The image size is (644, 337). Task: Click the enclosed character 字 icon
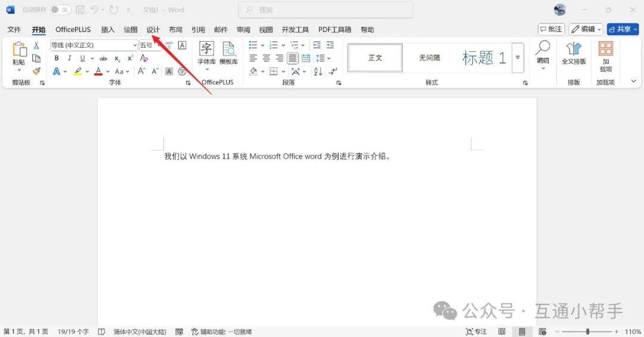182,72
